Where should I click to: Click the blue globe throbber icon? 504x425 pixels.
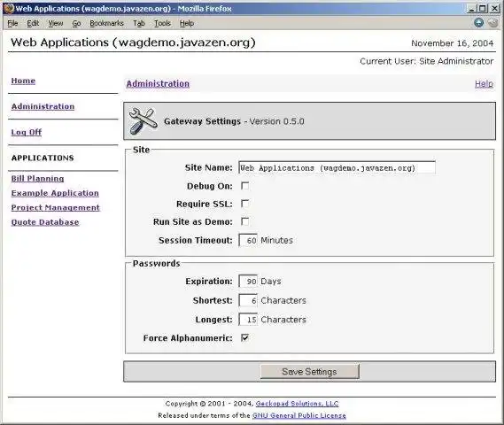(478, 22)
